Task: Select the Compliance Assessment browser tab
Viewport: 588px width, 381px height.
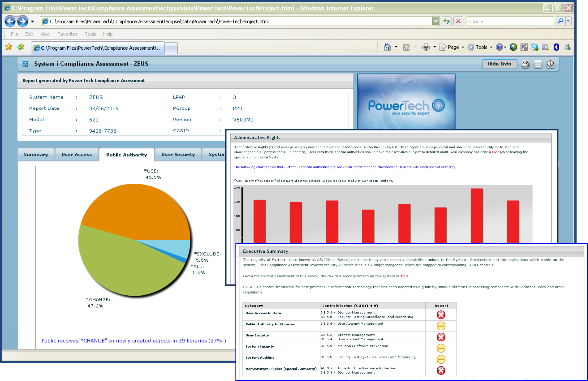Action: [x=98, y=48]
